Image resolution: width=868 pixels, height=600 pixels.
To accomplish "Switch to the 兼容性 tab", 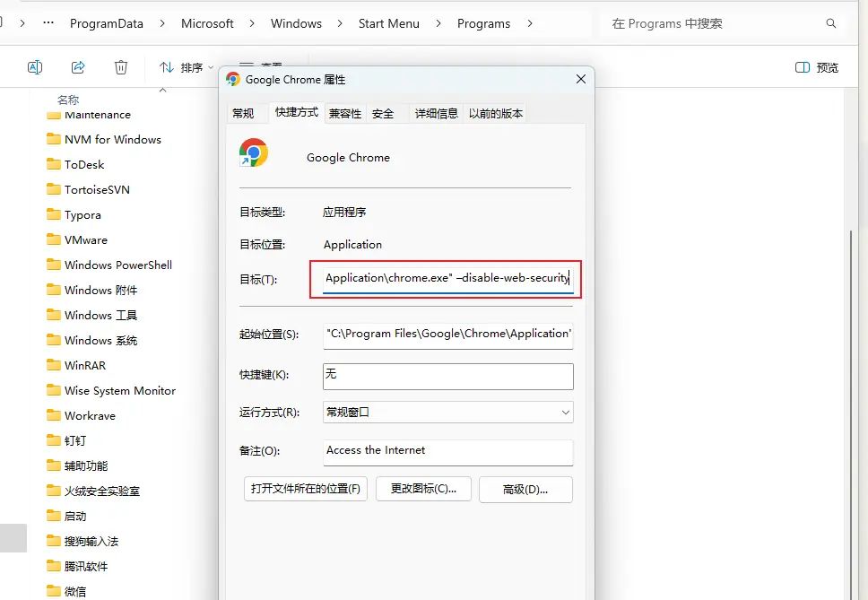I will (345, 114).
